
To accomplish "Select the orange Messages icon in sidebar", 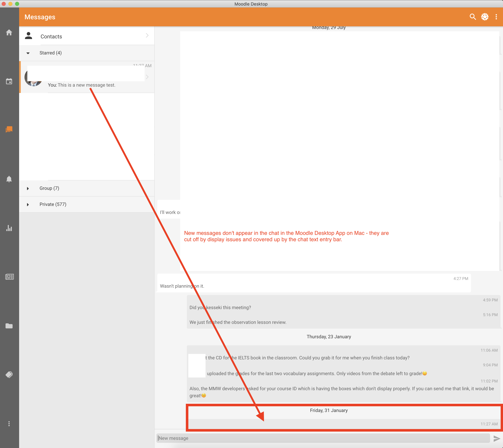I will click(x=9, y=129).
